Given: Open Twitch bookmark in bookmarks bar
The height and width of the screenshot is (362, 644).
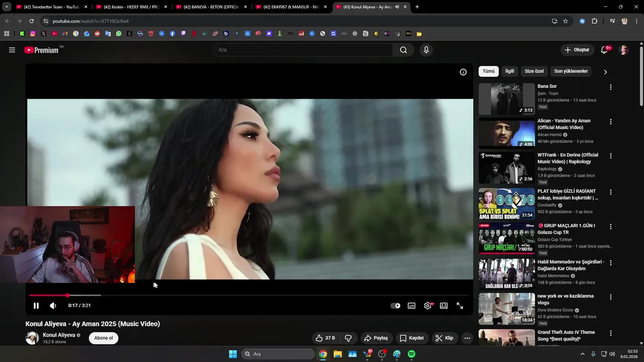Looking at the screenshot, I should [x=183, y=34].
